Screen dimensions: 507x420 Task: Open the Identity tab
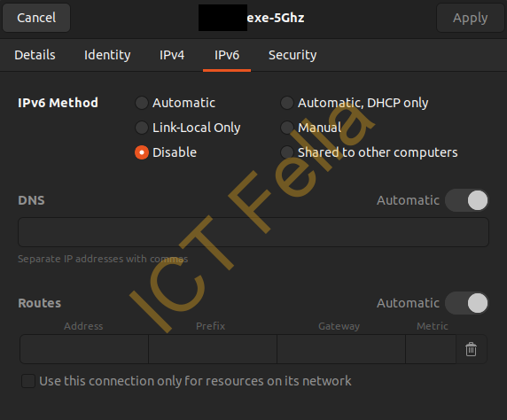tap(107, 55)
